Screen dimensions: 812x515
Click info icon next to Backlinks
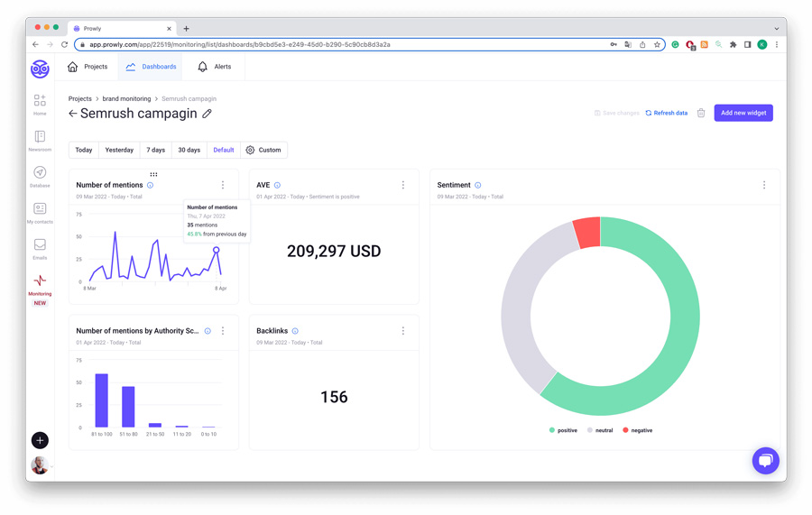coord(295,331)
